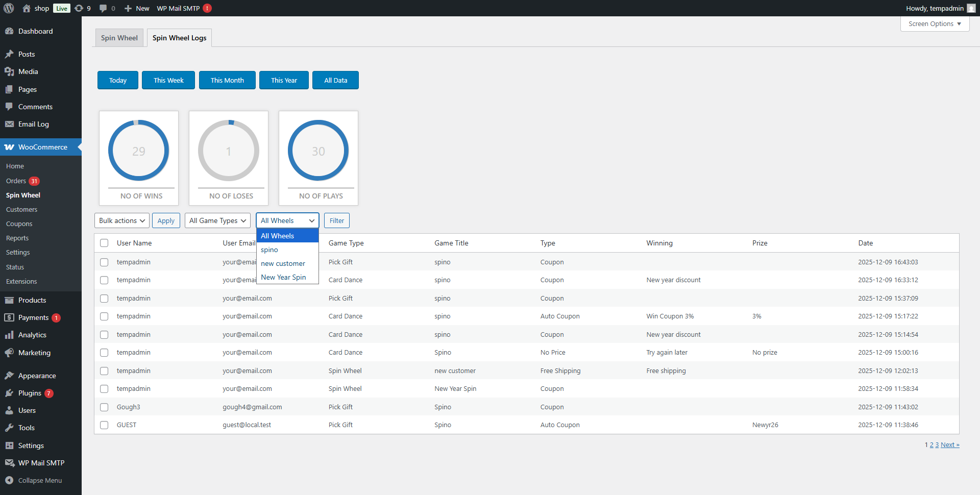Click the WordPress logo icon
980x495 pixels.
9,8
